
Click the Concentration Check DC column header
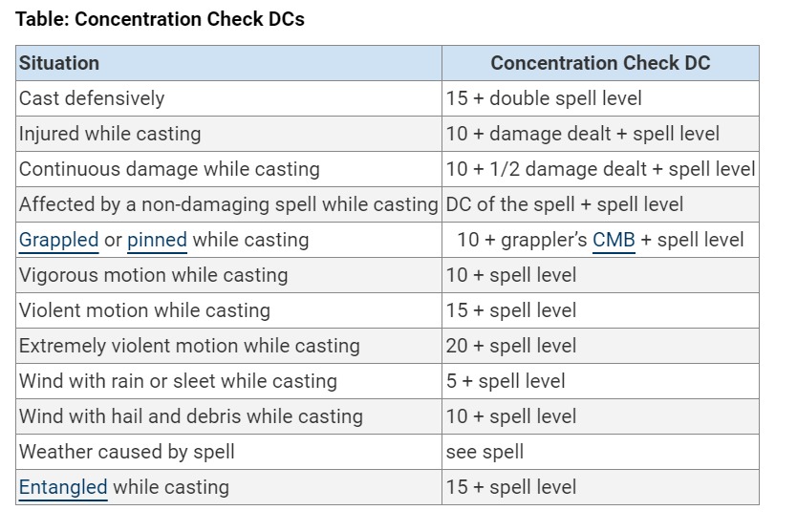pyautogui.click(x=600, y=63)
